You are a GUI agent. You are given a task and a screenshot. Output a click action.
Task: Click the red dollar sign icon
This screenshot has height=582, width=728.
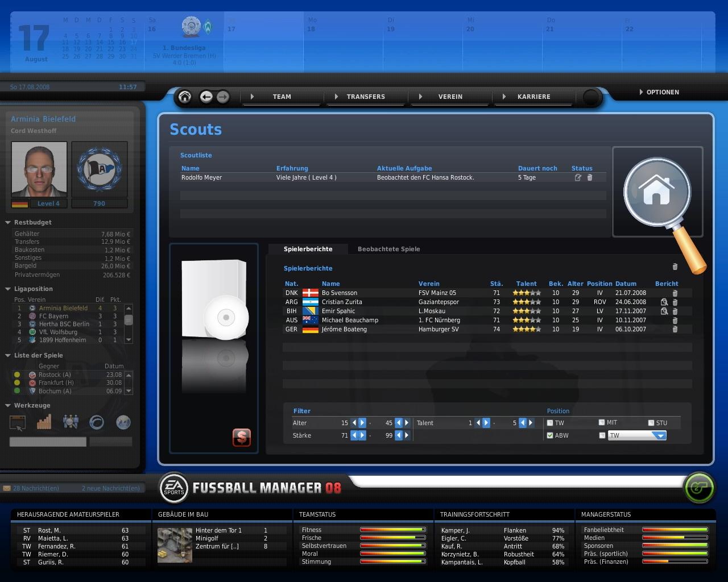(242, 437)
